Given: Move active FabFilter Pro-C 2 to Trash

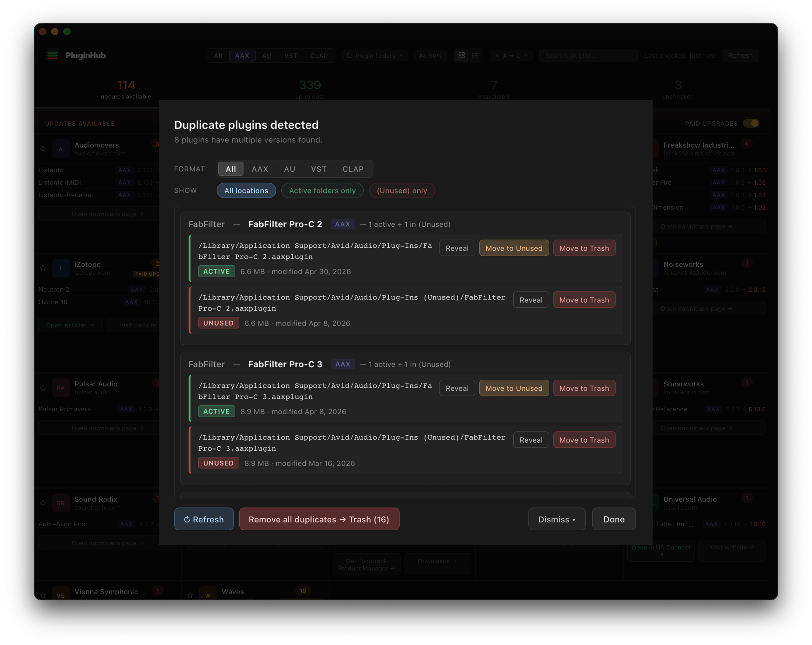Looking at the screenshot, I should tap(584, 248).
